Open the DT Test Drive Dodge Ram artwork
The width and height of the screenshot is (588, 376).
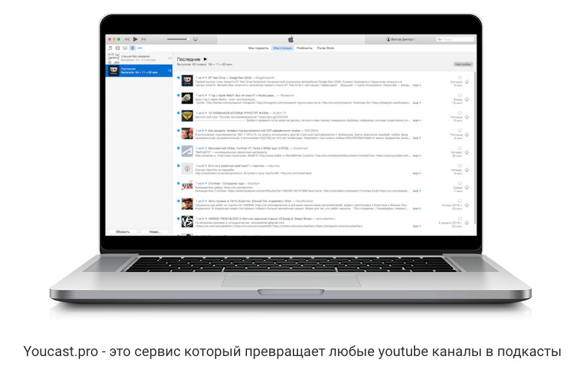(x=187, y=81)
